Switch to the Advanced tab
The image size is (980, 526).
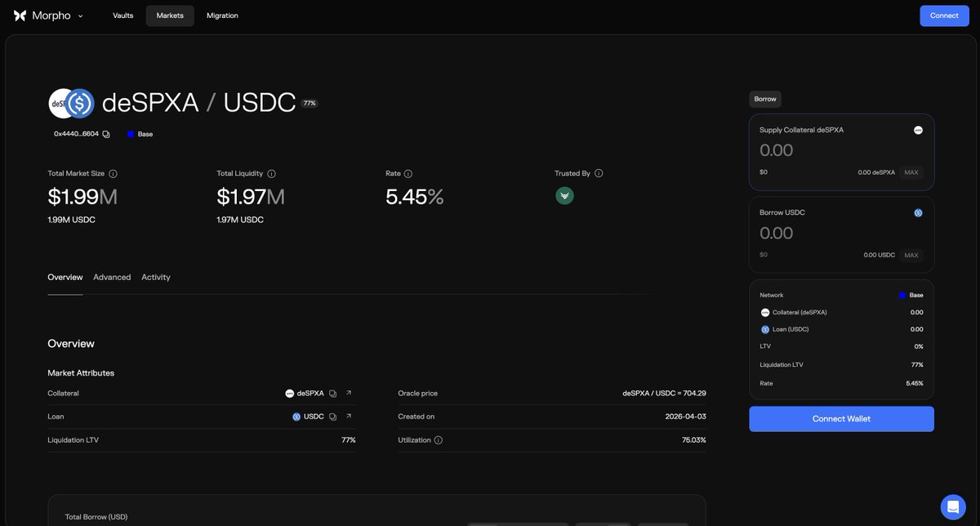coord(112,278)
